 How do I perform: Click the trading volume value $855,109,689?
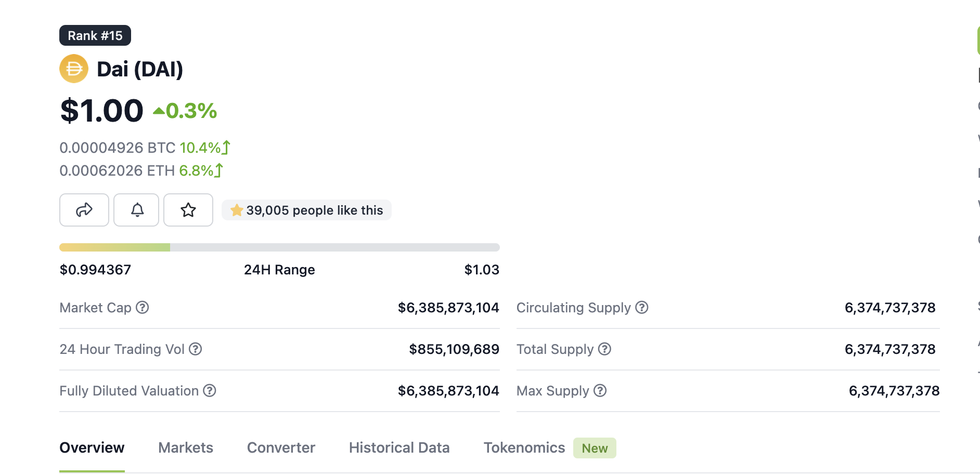click(x=454, y=349)
